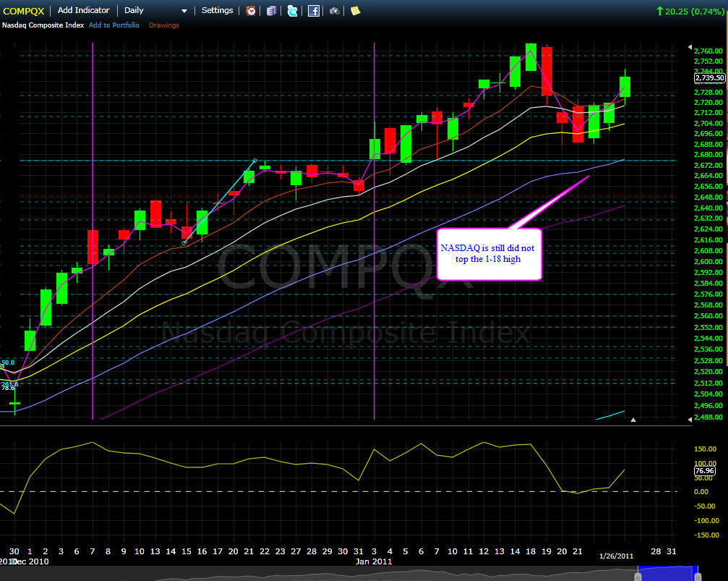
Task: Click the small white triangle above the indicator pane
Action: coord(633,420)
